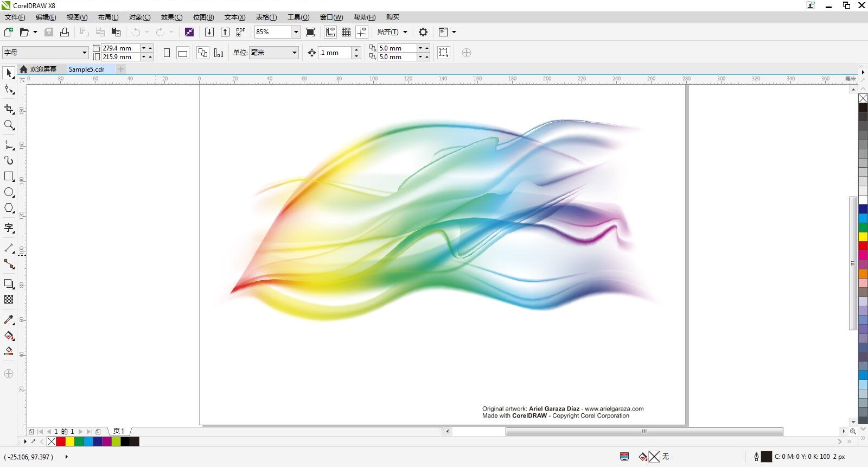Click the page width 279.4 mm field
The width and height of the screenshot is (868, 467).
(120, 48)
